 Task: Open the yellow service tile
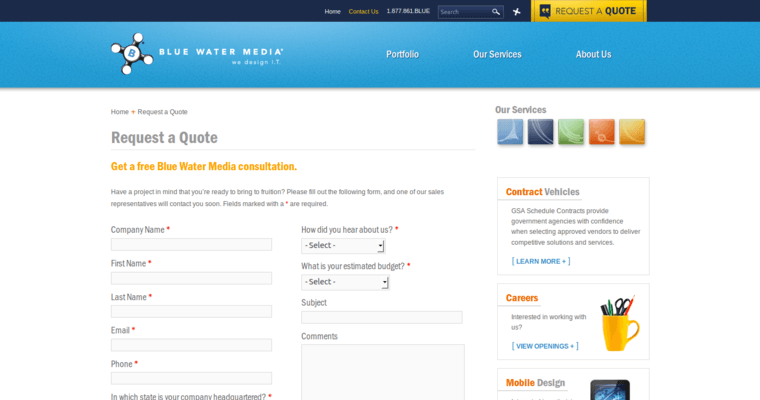[632, 132]
